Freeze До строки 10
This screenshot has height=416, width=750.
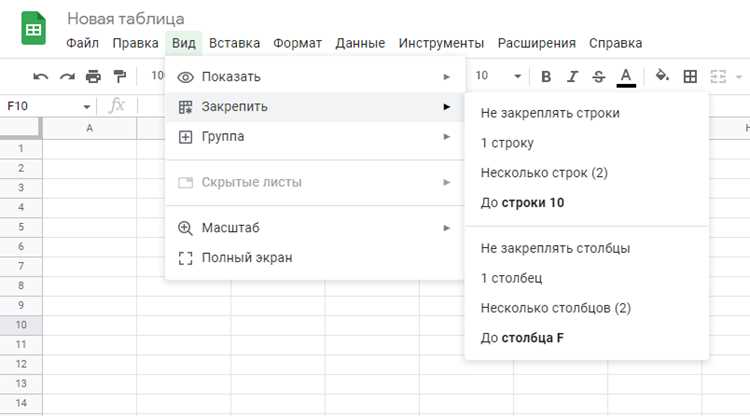[x=586, y=203]
